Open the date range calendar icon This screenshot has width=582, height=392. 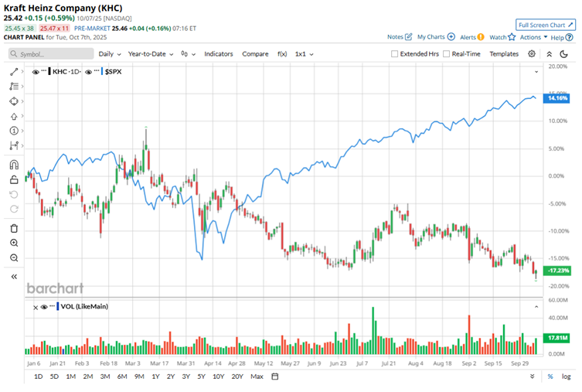[x=274, y=377]
